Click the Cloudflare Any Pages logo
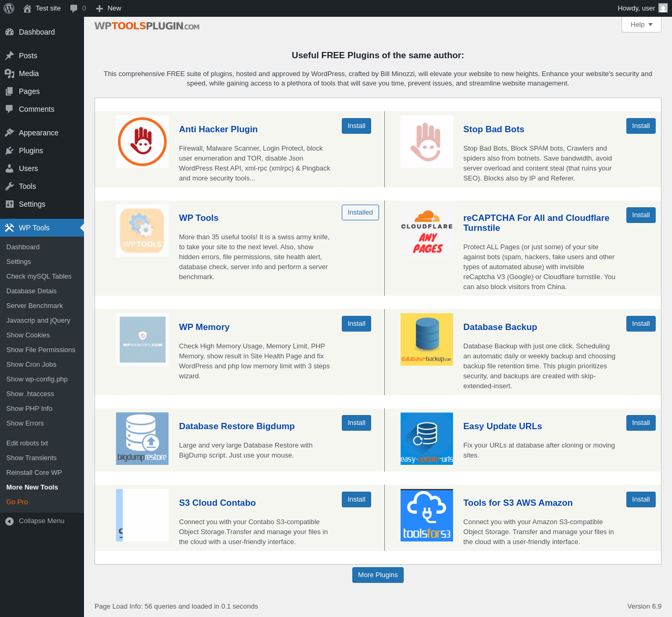Viewport: 672px width, 617px height. (427, 231)
